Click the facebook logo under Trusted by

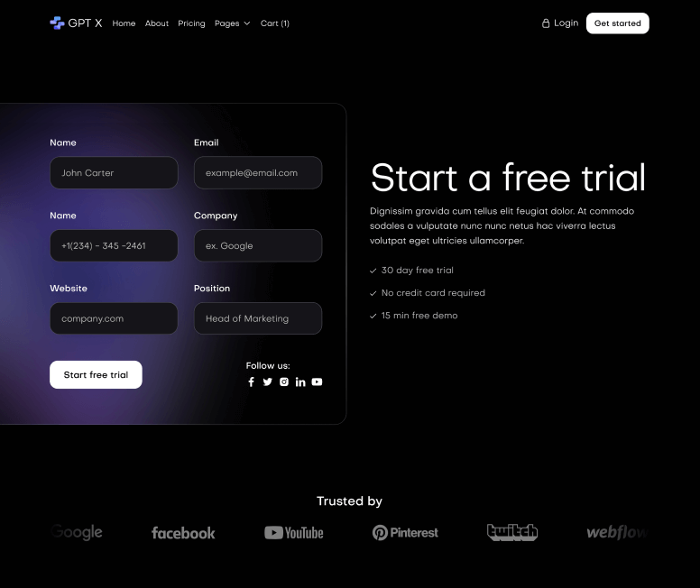(x=183, y=533)
